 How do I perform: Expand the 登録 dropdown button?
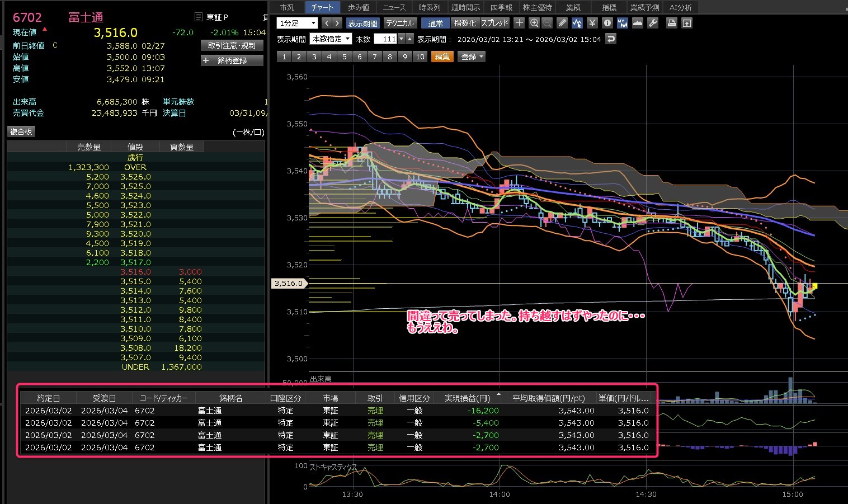[472, 56]
